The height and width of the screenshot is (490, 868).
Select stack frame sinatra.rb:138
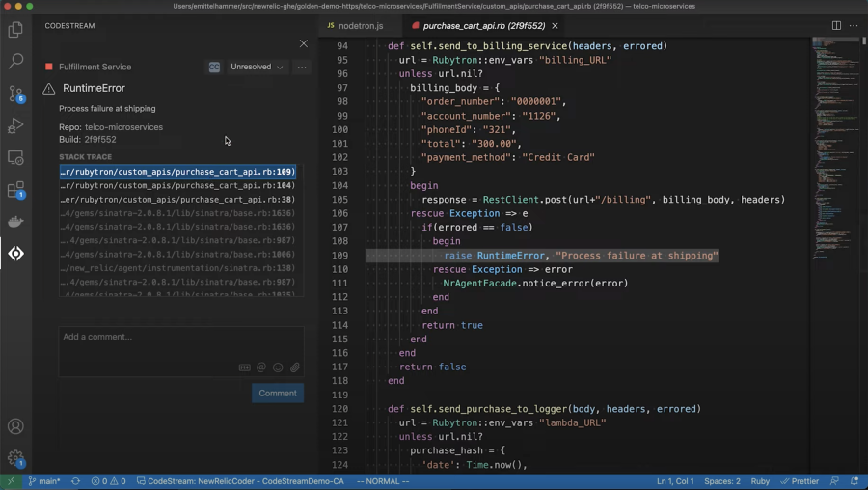pos(177,268)
